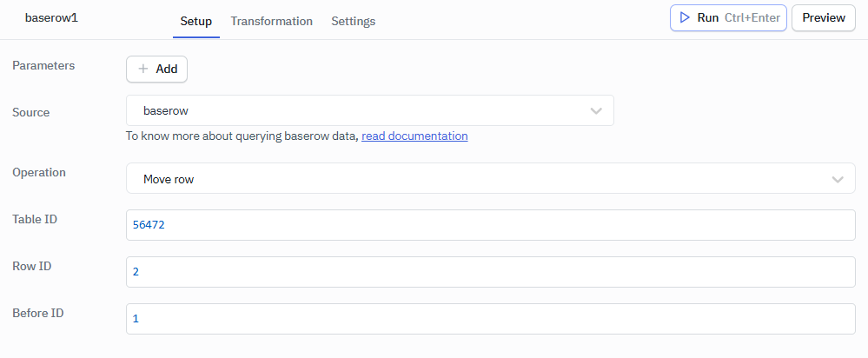Click the baserow1 query name

pyautogui.click(x=50, y=17)
